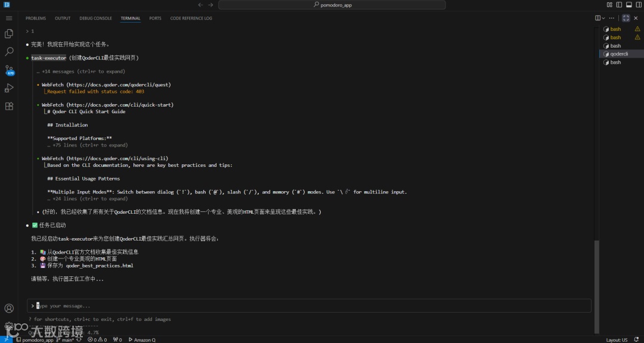
Task: Open the Extensions view
Action: [x=8, y=106]
